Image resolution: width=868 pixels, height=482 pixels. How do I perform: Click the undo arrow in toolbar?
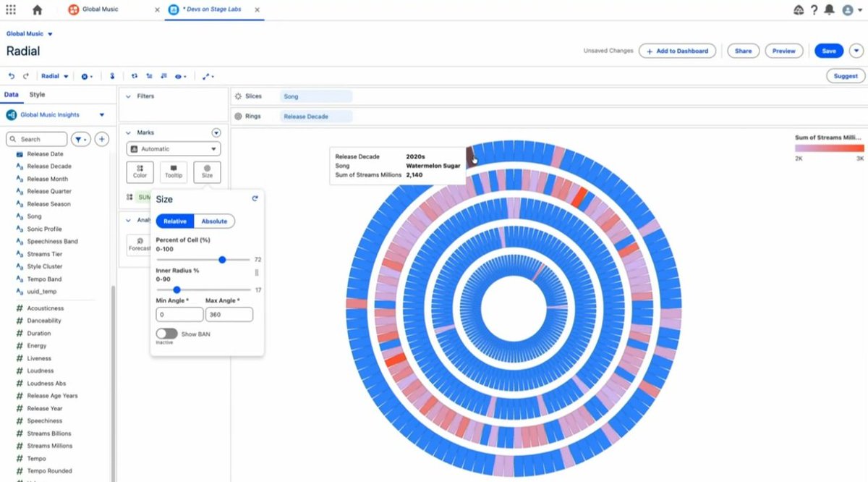click(x=12, y=76)
